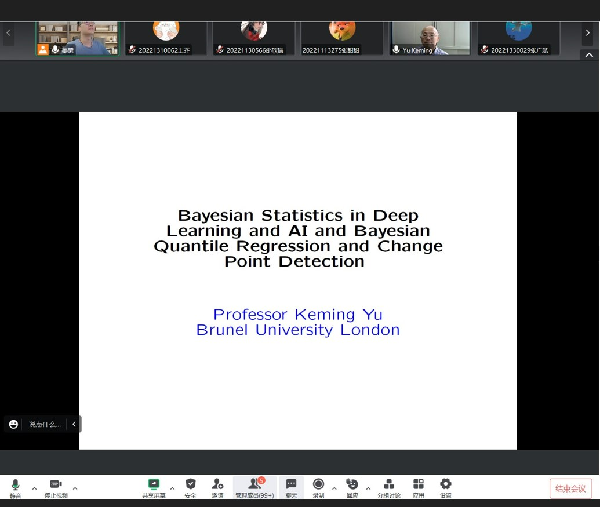Open breakout rooms (group discussion)
The height and width of the screenshot is (507, 600).
click(x=388, y=485)
